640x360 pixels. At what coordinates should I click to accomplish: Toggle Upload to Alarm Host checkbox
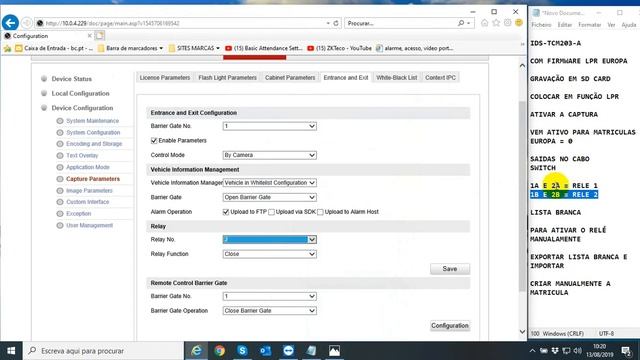click(320, 212)
